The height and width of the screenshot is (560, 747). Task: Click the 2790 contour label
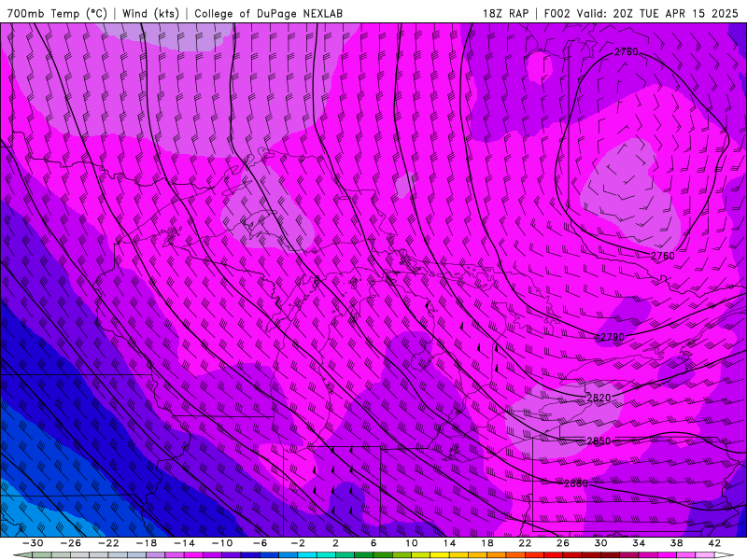pos(613,337)
